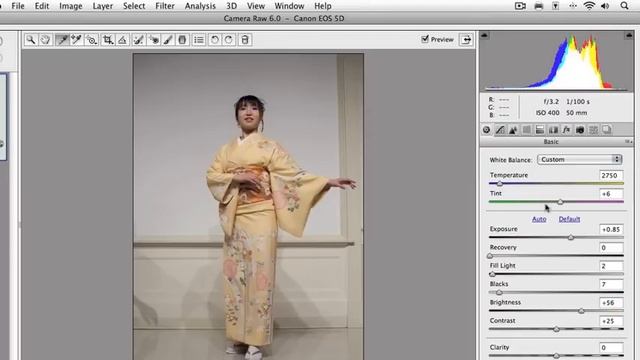Click the Tint slider handle

click(x=560, y=202)
